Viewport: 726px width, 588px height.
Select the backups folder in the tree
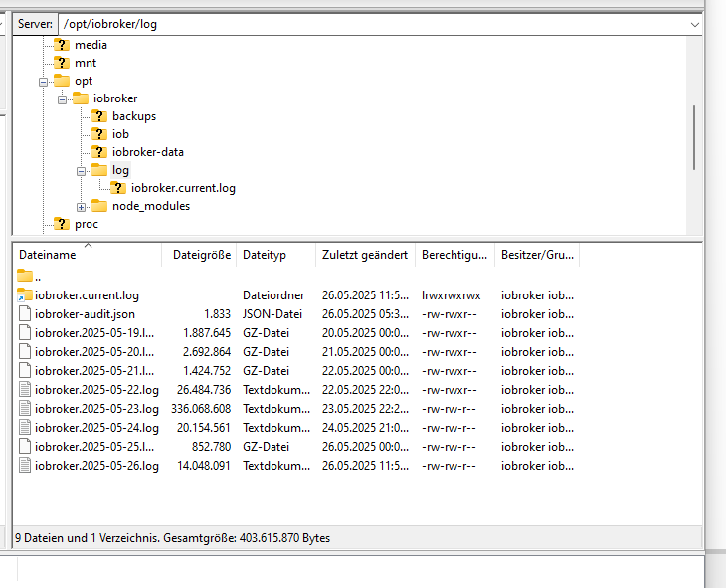pyautogui.click(x=134, y=116)
